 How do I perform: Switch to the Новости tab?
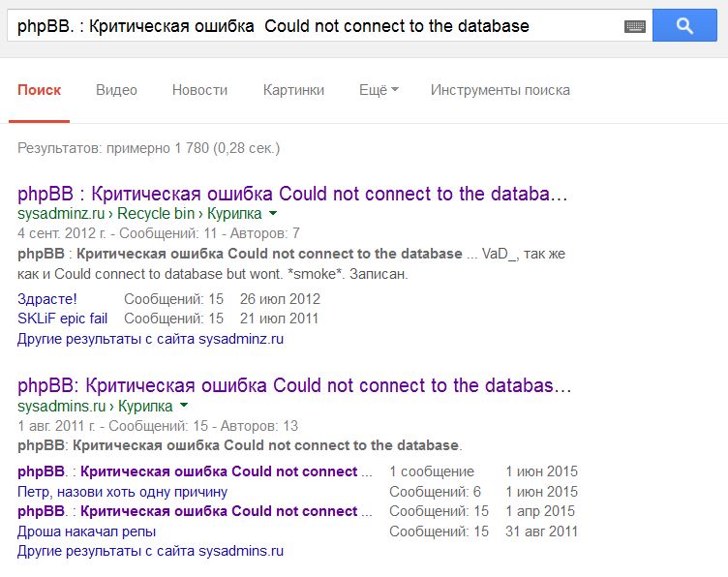[x=199, y=90]
